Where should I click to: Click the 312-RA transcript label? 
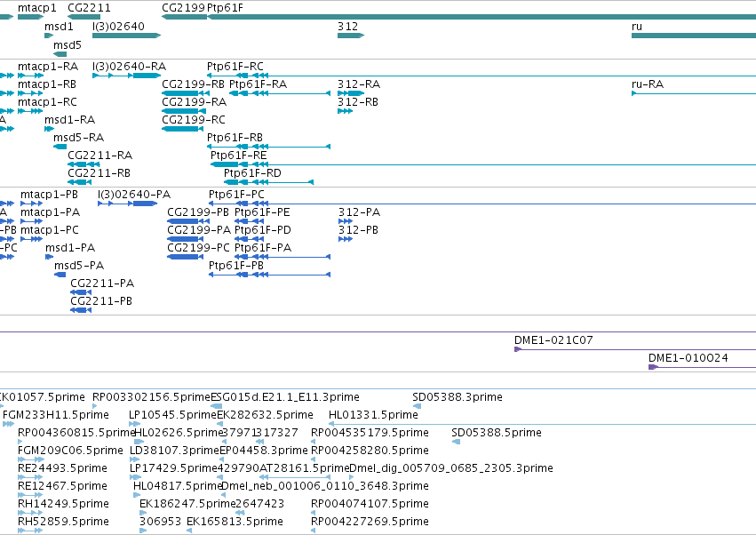[359, 84]
